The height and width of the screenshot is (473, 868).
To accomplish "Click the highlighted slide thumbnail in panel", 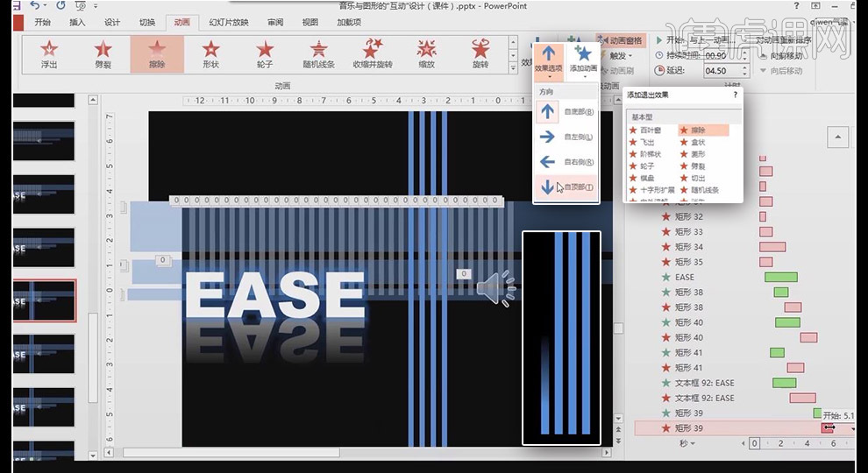I will click(44, 301).
